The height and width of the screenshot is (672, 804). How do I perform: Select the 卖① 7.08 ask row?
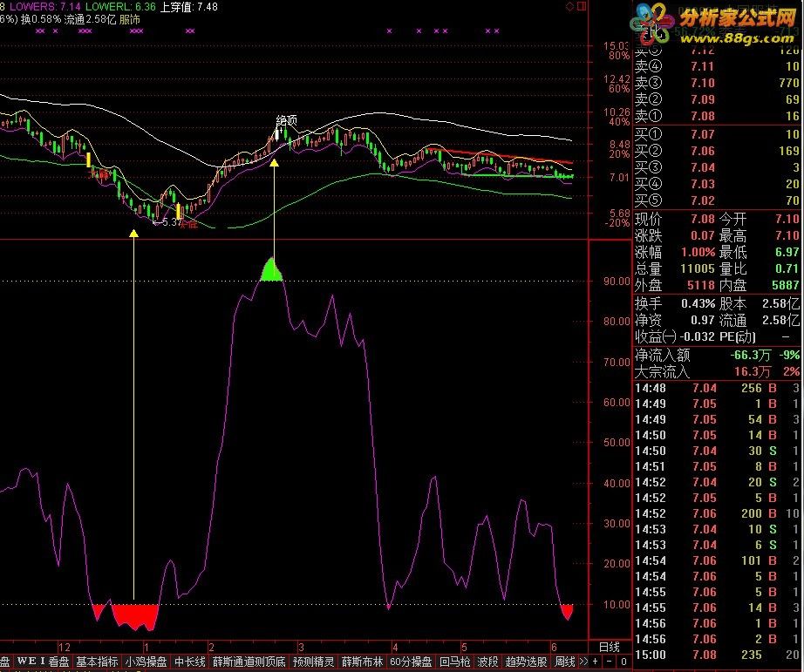pos(717,116)
